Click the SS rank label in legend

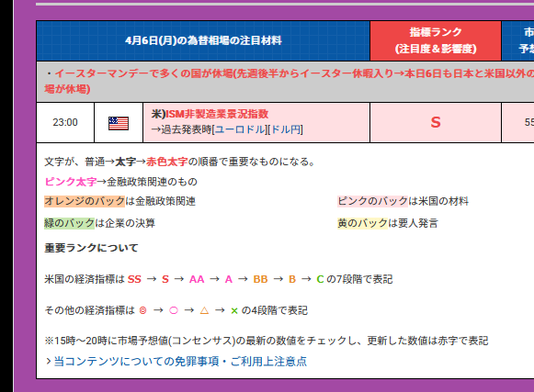(134, 279)
